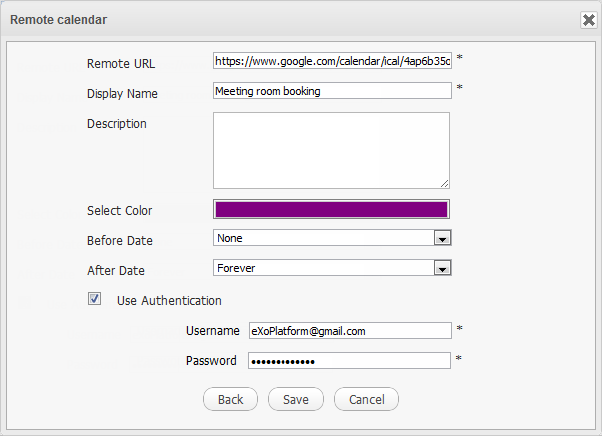Open the purple Select Color swatch
Image resolution: width=602 pixels, height=436 pixels.
pyautogui.click(x=331, y=209)
